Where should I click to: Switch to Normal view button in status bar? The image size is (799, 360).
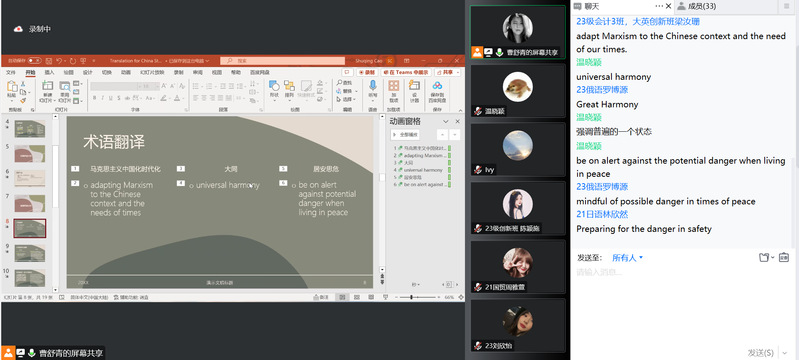pyautogui.click(x=342, y=297)
